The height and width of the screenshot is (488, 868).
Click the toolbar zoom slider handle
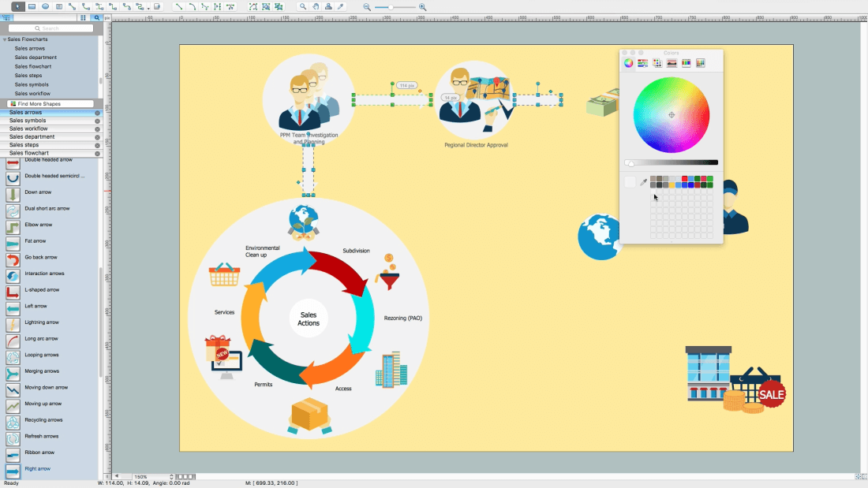391,7
